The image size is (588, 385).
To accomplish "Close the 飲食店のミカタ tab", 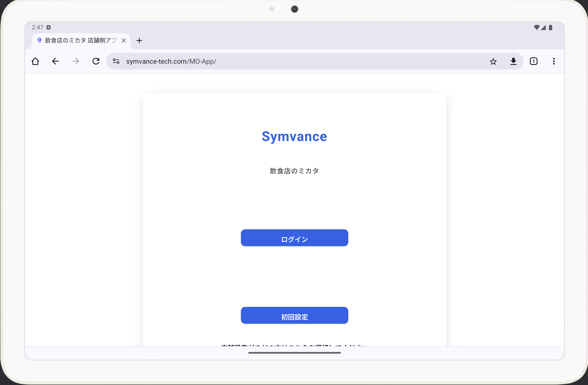I will (x=124, y=41).
